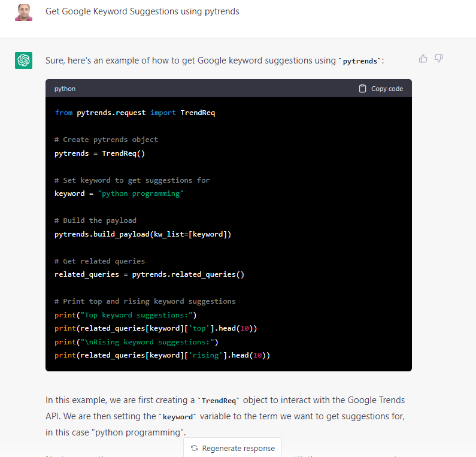Click the "# Get related queries" comment

click(99, 261)
